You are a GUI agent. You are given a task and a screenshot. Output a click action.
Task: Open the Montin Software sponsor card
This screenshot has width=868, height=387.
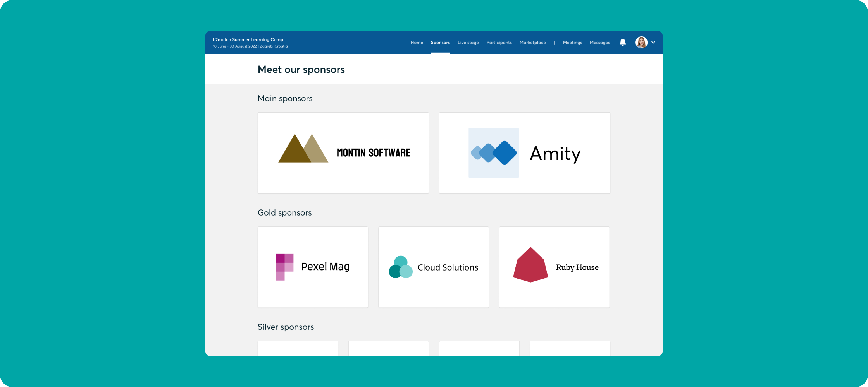pyautogui.click(x=343, y=153)
